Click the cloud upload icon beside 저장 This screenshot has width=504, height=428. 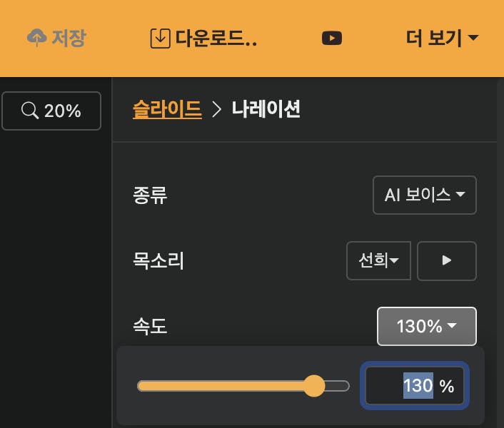pos(37,38)
